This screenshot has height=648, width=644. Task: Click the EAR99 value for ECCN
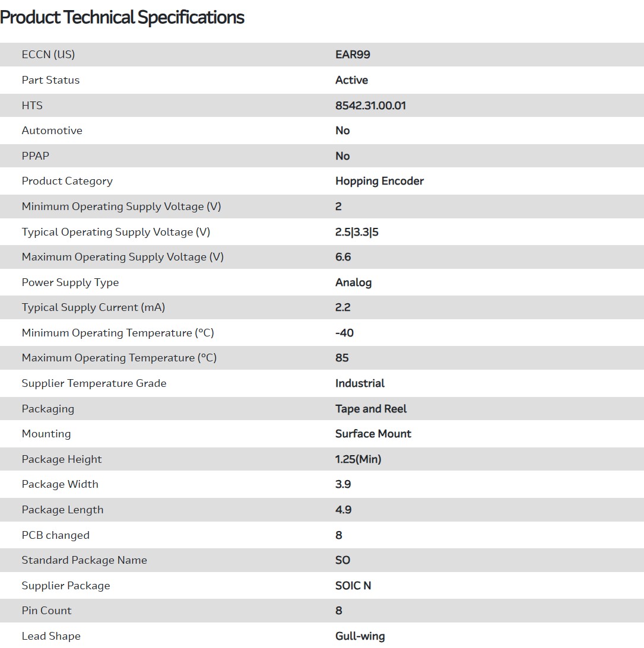(x=353, y=55)
